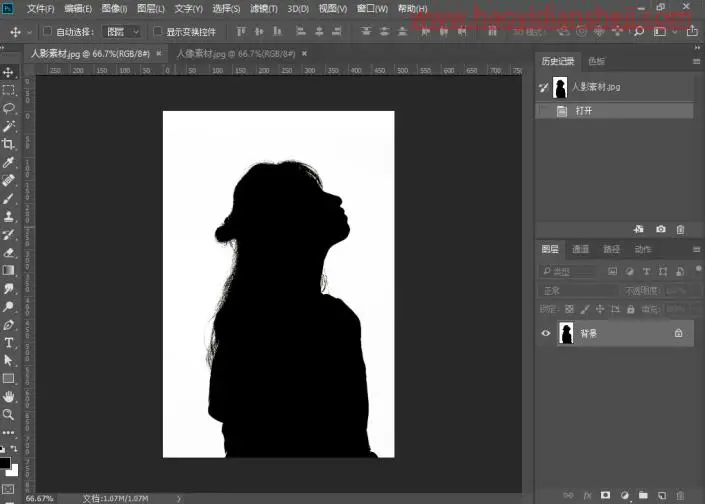This screenshot has height=504, width=705.
Task: Toggle lock transparent pixels icon
Action: pyautogui.click(x=569, y=309)
